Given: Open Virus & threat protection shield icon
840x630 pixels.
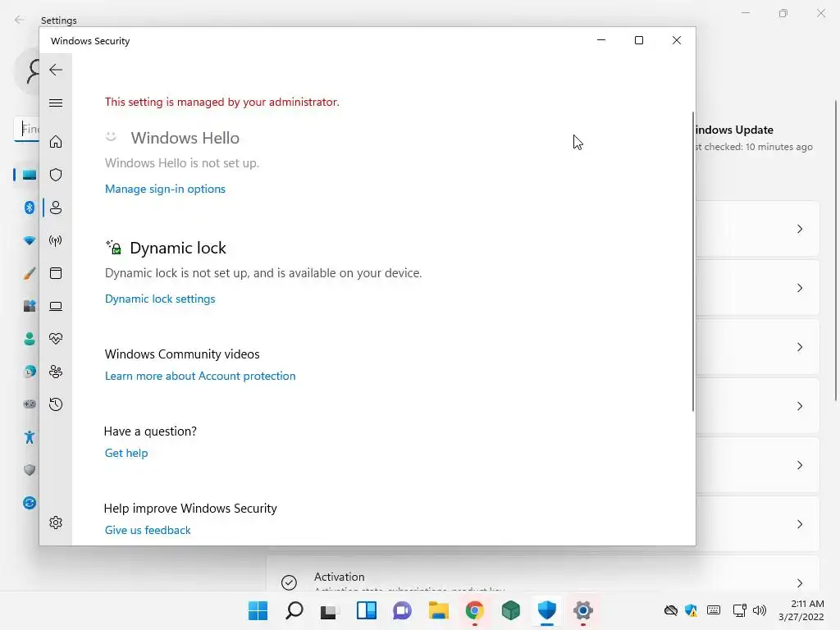Looking at the screenshot, I should pyautogui.click(x=56, y=175).
